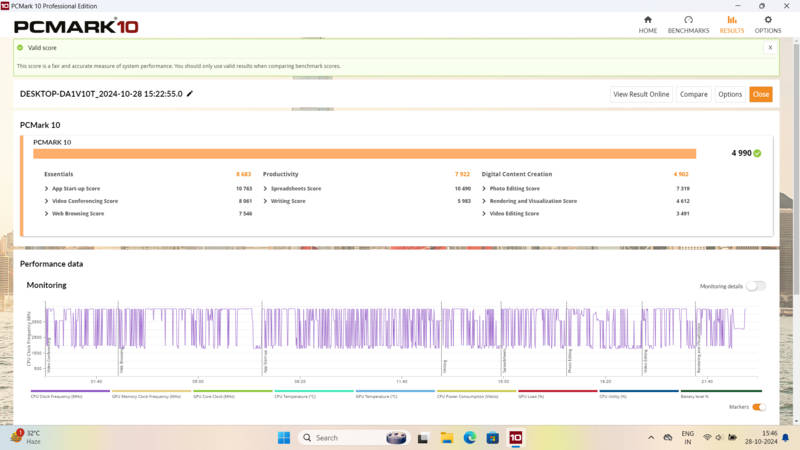Click the Compare button
This screenshot has height=450, width=800.
[693, 94]
